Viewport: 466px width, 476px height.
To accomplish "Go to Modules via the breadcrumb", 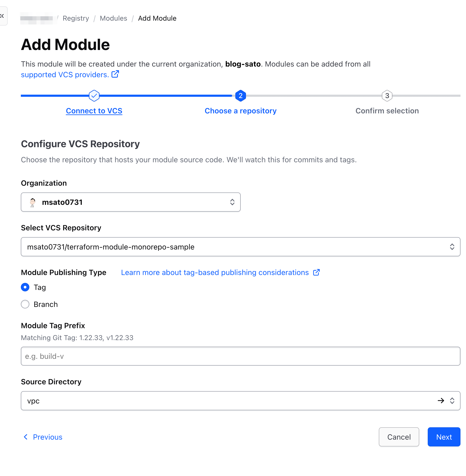I will [113, 18].
